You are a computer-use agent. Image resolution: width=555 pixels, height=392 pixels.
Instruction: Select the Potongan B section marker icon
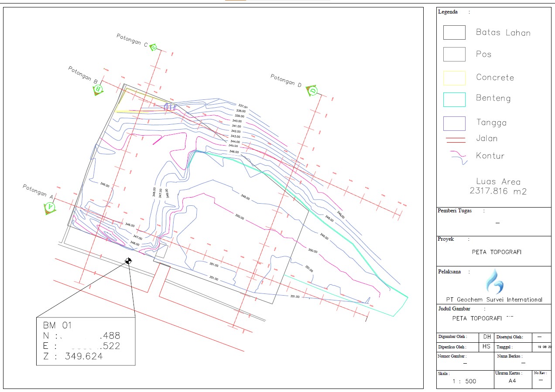(98, 89)
